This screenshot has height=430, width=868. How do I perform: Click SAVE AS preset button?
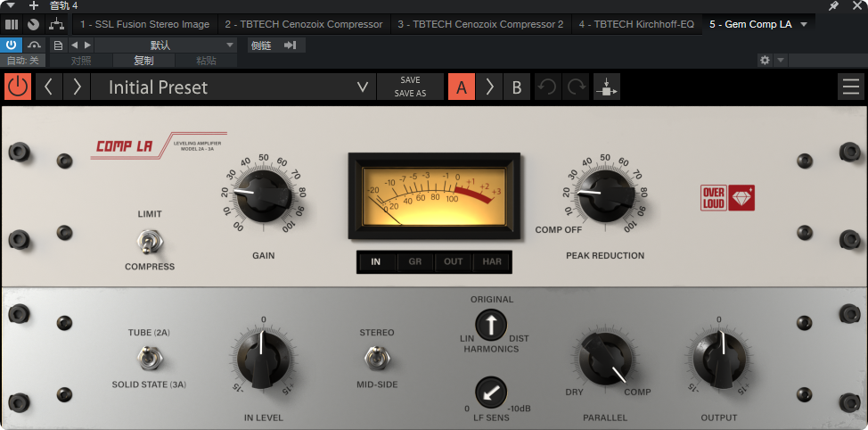[x=410, y=94]
